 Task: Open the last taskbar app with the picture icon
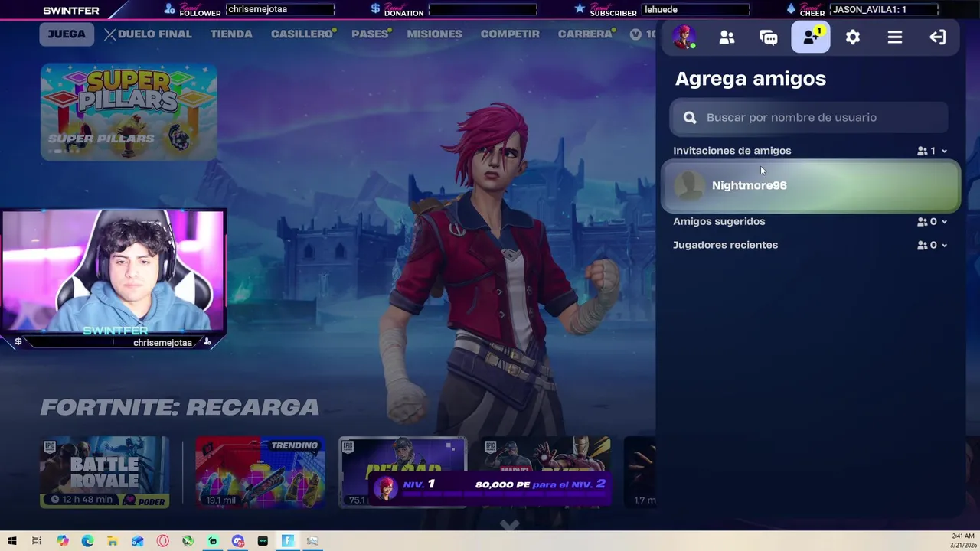[312, 541]
